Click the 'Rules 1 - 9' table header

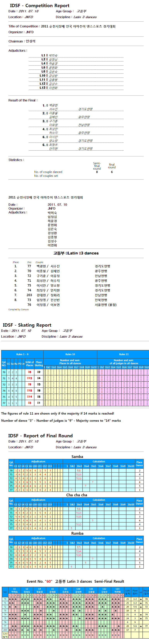[22, 354]
